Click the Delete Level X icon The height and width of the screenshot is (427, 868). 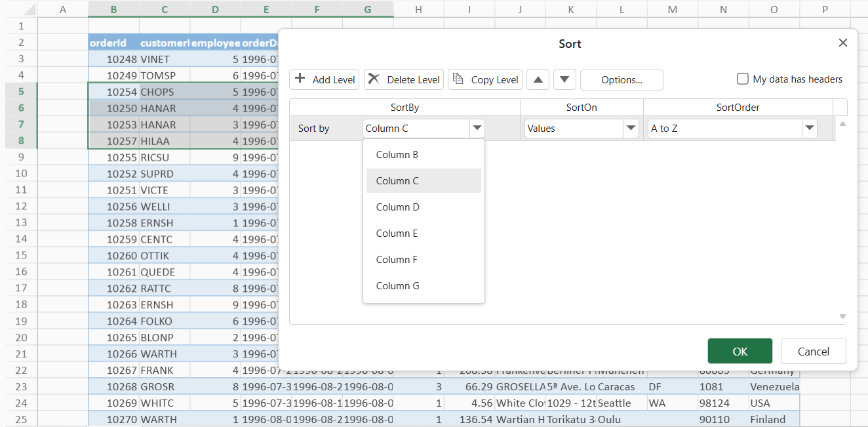click(374, 79)
